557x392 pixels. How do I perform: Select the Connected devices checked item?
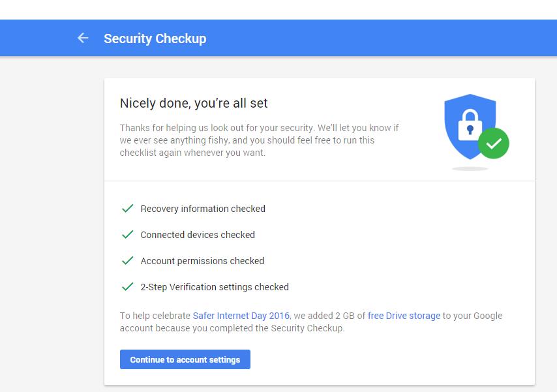click(198, 235)
